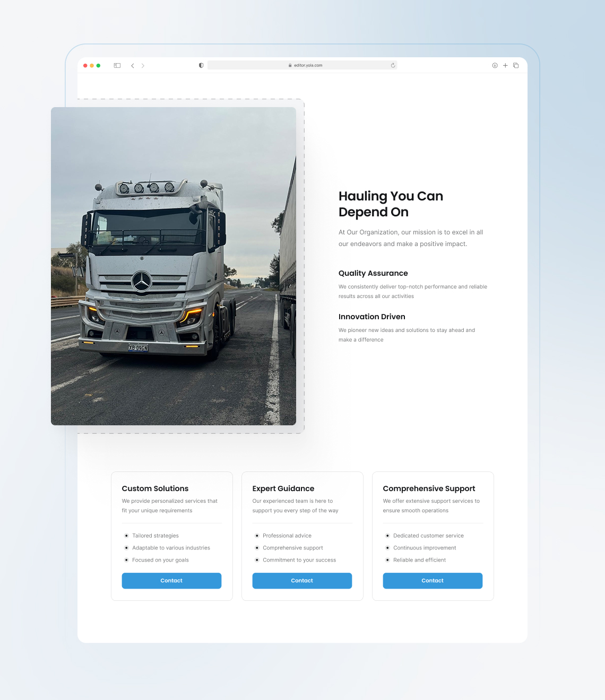The width and height of the screenshot is (605, 700).
Task: Select the Commitment to your success bullet
Action: point(299,560)
